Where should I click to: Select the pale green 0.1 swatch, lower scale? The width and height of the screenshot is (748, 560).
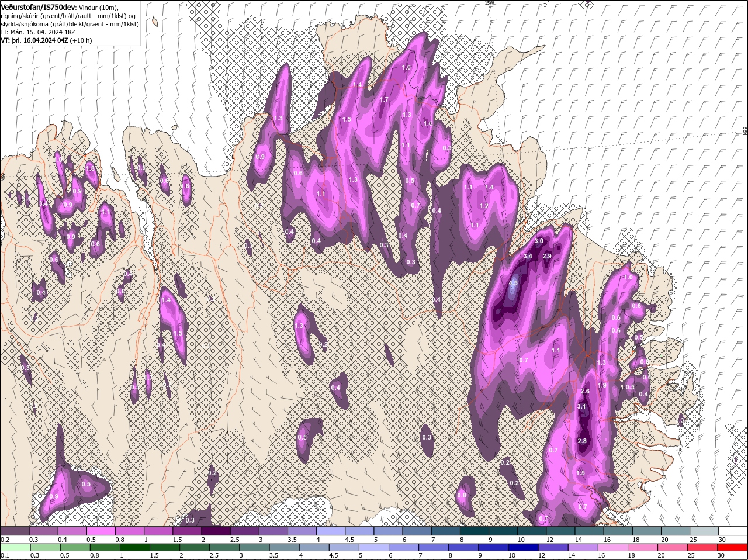pyautogui.click(x=15, y=548)
